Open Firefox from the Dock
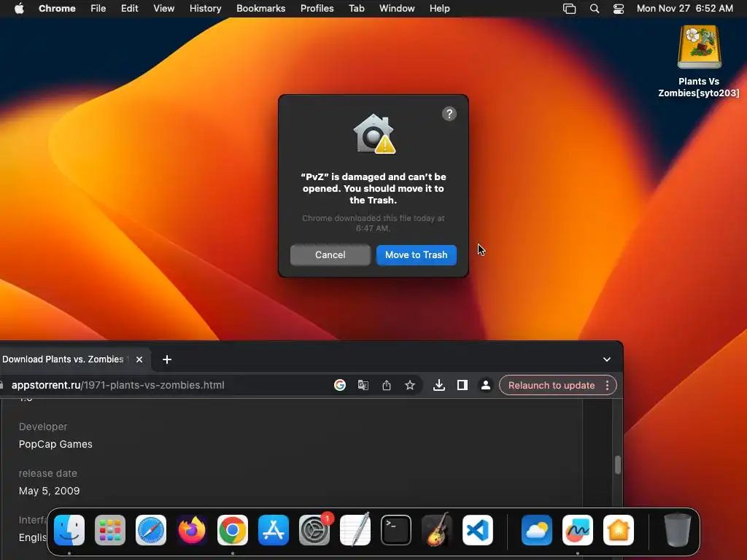The image size is (747, 560). (192, 530)
